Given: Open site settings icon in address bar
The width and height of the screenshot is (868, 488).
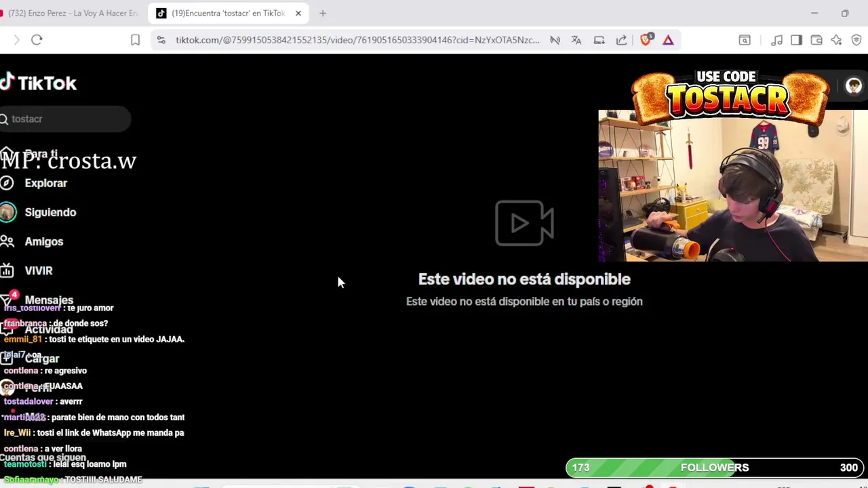Looking at the screenshot, I should click(x=161, y=40).
